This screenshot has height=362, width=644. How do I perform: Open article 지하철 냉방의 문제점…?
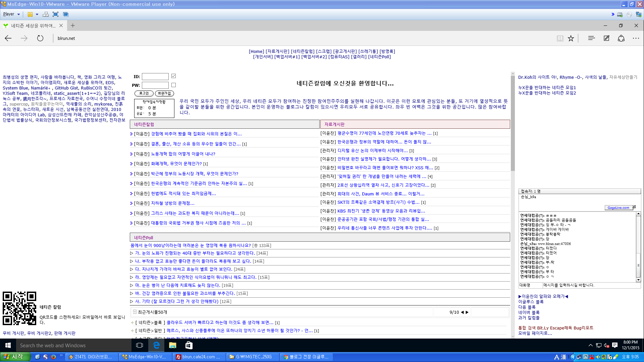pyautogui.click(x=173, y=203)
